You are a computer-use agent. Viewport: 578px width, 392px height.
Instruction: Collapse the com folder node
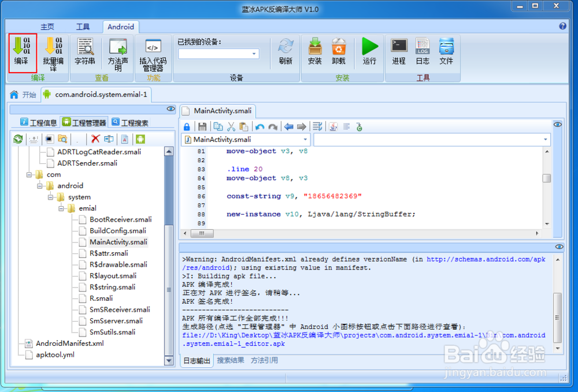(x=29, y=174)
